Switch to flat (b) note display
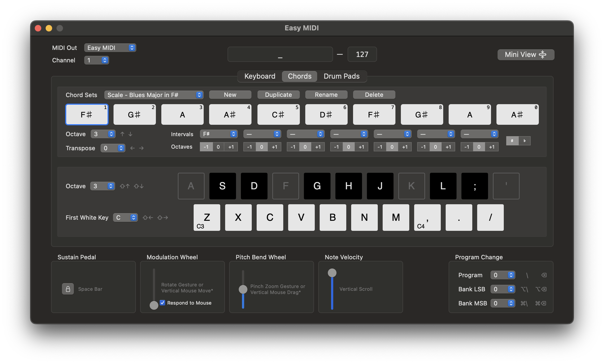Image resolution: width=604 pixels, height=364 pixels. 525,141
